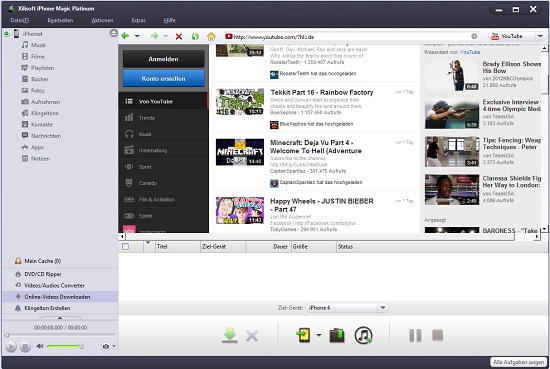Clear the address bar with the gray X
The width and height of the screenshot is (550, 369).
point(474,36)
